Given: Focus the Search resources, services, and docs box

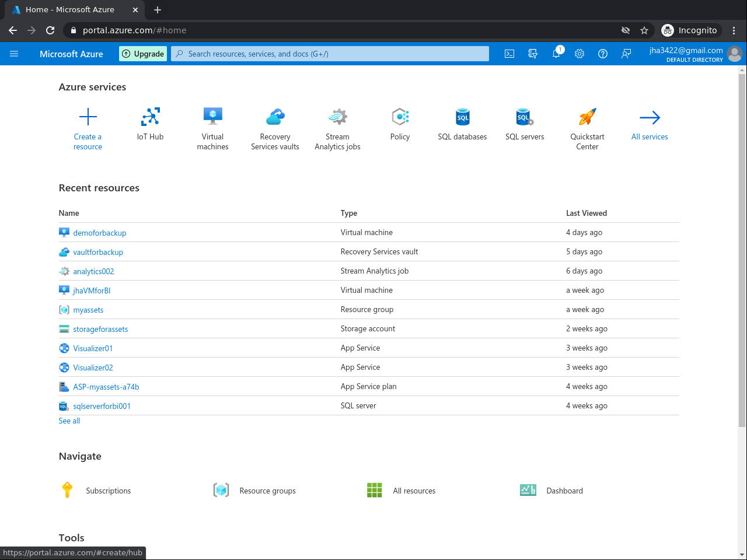Looking at the screenshot, I should pos(330,54).
